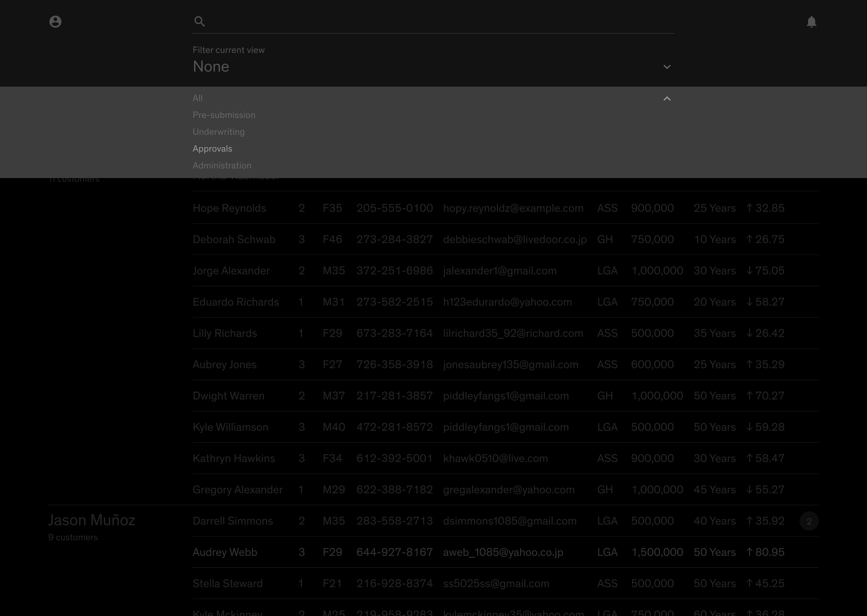Open notifications bell icon

[x=811, y=22]
